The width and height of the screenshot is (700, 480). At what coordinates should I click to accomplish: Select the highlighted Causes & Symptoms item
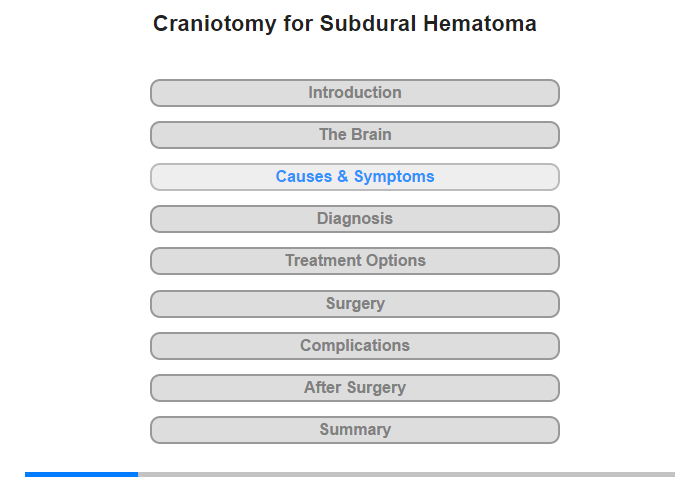(354, 177)
